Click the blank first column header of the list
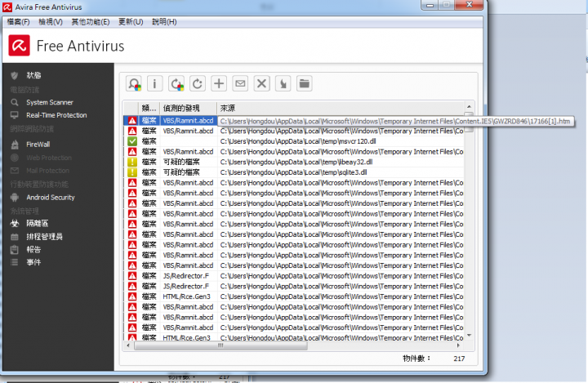588x383 pixels. [131, 109]
